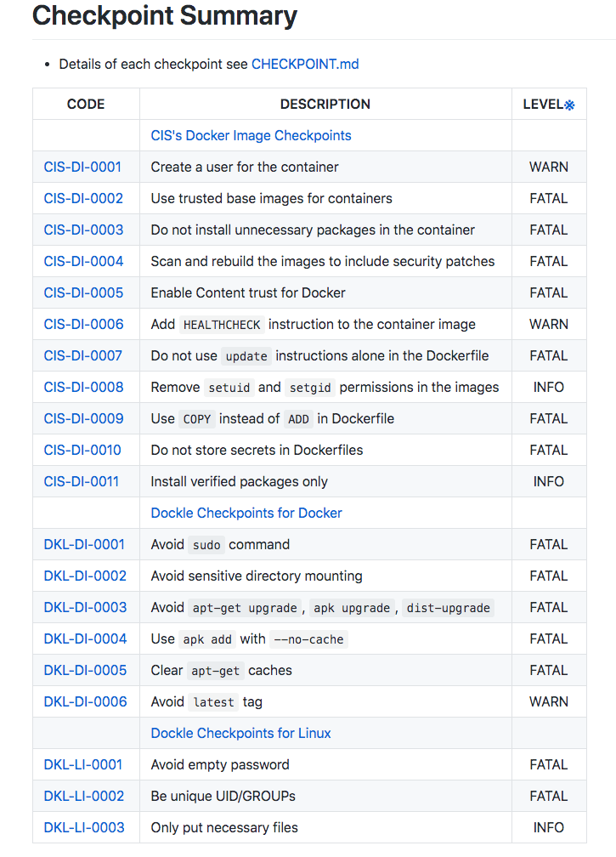Open CIS-DI-0006 HEALTHCHECK checkpoint link
Screen dimensions: 616x857
(x=83, y=325)
